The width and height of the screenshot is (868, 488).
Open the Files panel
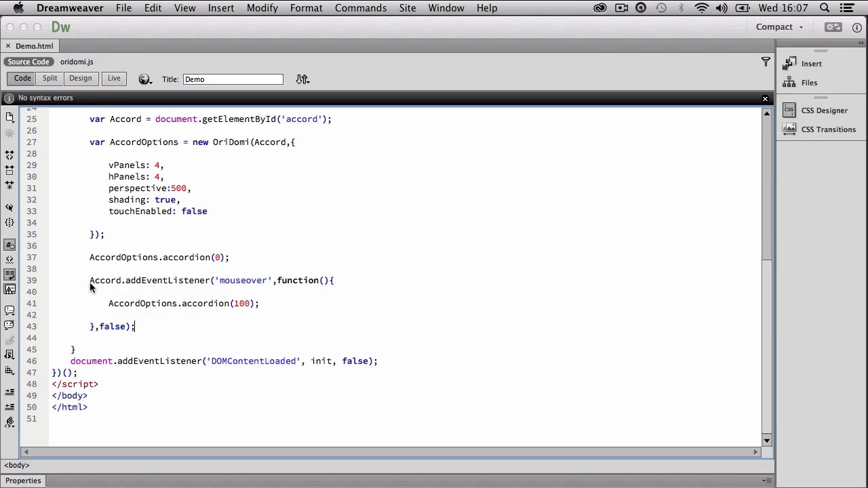click(x=801, y=83)
